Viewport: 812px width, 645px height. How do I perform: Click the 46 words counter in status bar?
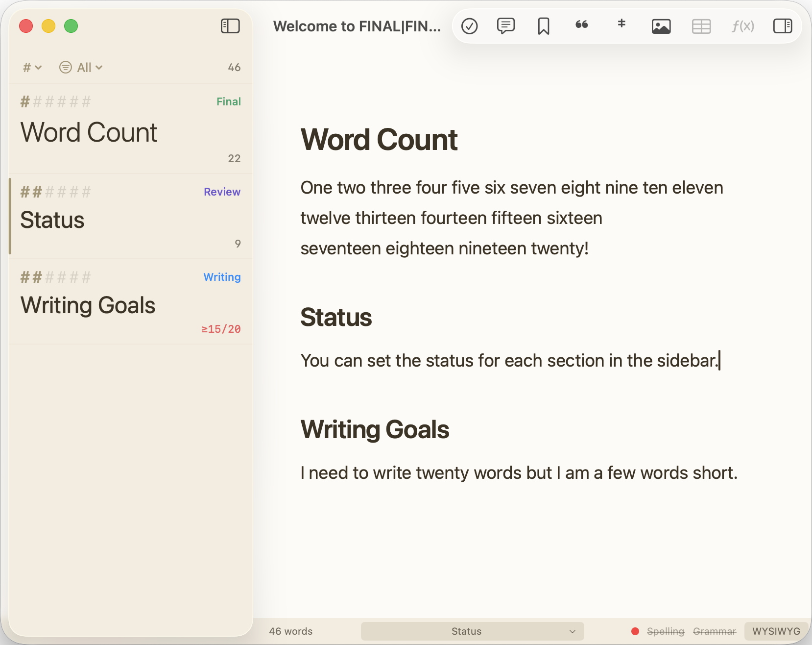(291, 631)
